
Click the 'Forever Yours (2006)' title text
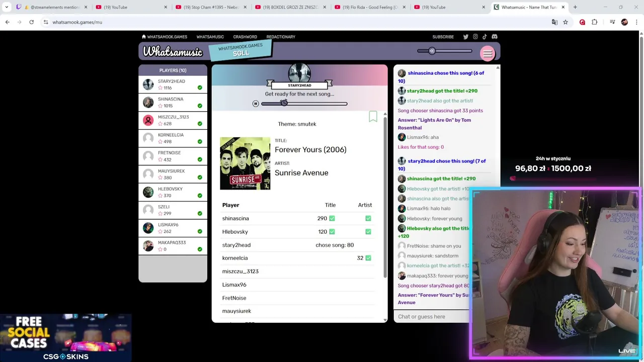[310, 150]
